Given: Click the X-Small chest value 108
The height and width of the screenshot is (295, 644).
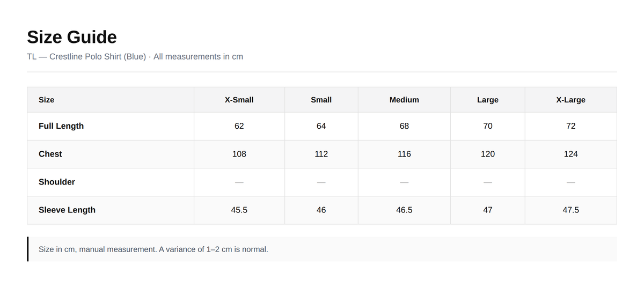Looking at the screenshot, I should coord(239,154).
